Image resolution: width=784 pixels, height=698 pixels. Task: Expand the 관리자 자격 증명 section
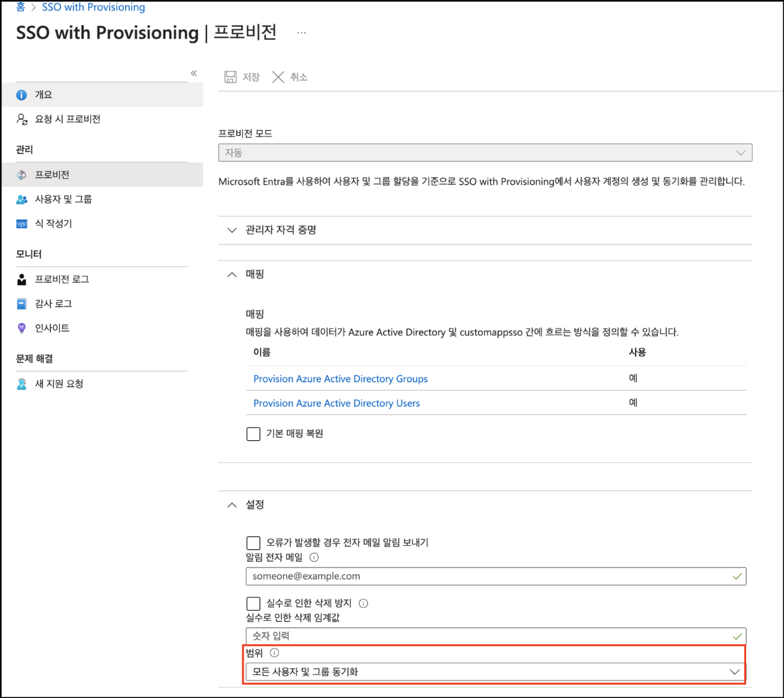232,230
